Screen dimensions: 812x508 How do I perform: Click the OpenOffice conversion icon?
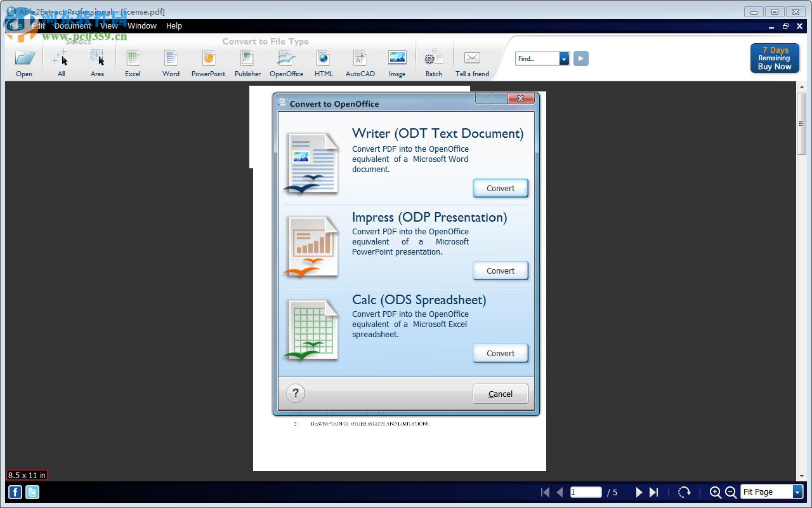click(x=286, y=58)
